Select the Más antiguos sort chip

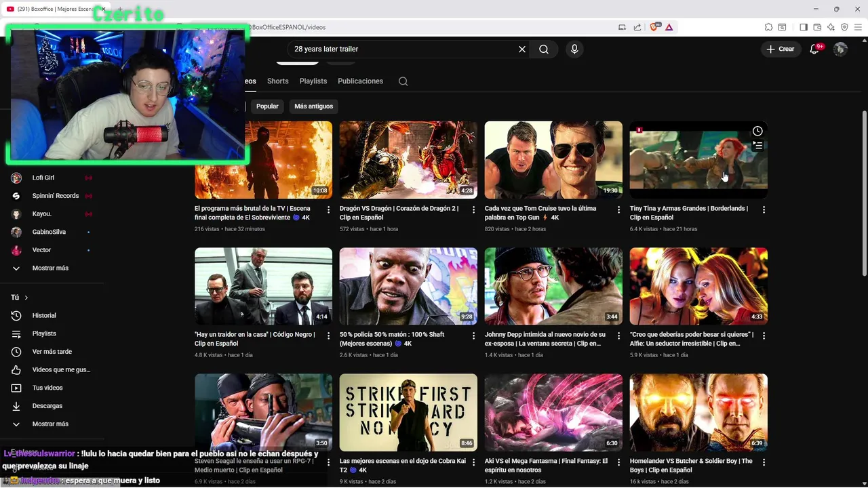[x=314, y=106]
